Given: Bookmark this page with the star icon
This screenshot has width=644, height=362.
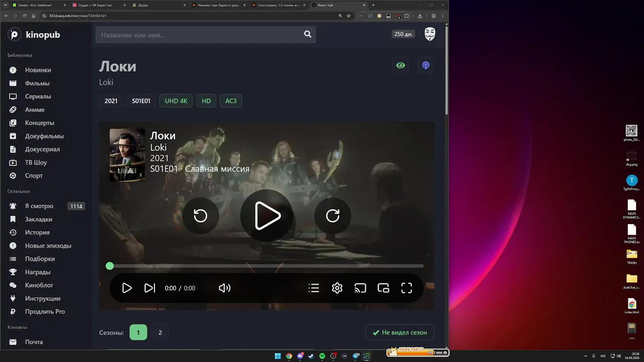Looking at the screenshot, I should click(349, 16).
